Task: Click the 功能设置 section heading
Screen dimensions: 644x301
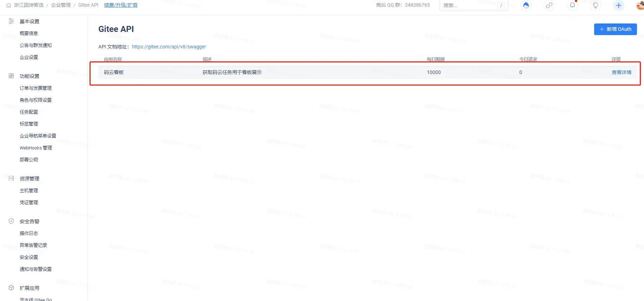Action: (x=29, y=76)
